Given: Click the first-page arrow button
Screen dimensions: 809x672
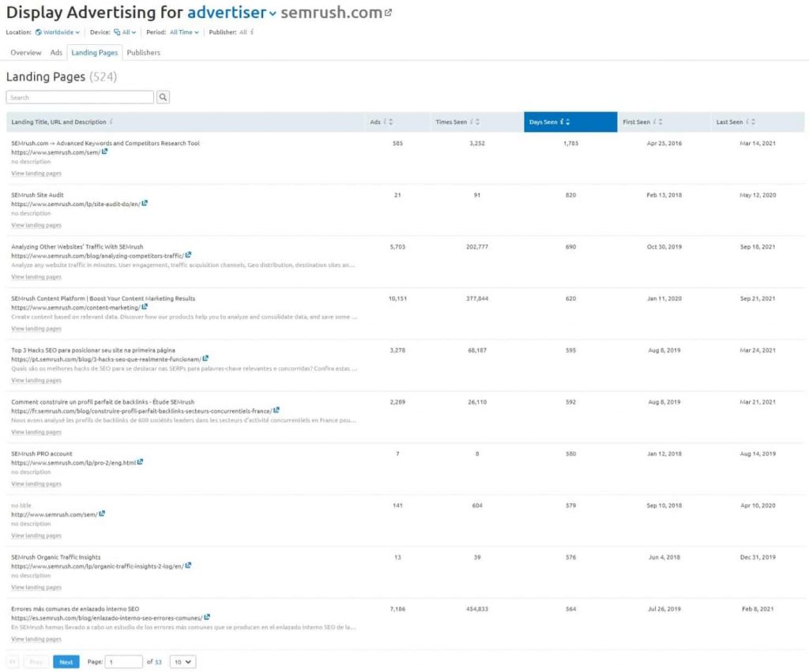Looking at the screenshot, I should tap(13, 662).
